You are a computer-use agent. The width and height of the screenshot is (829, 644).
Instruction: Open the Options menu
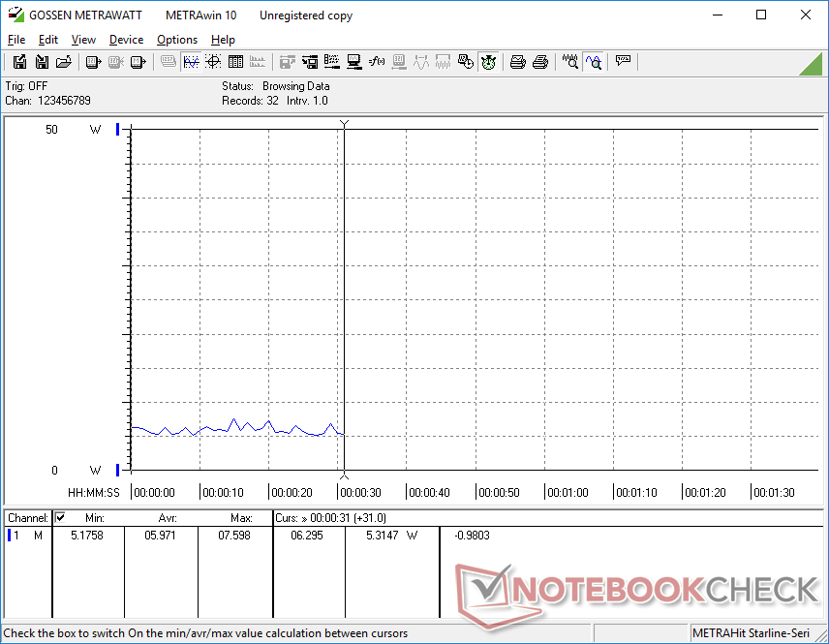177,40
